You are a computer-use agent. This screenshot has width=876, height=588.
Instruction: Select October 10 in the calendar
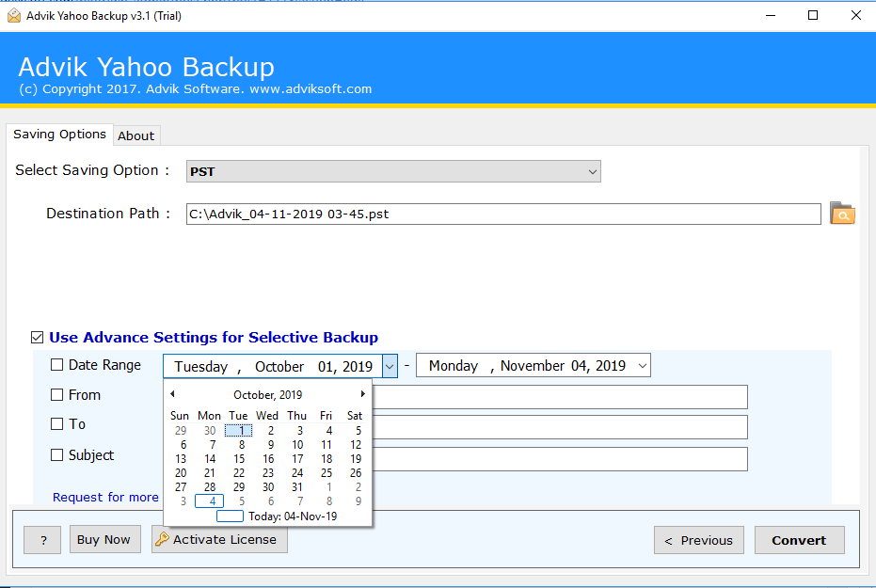297,445
